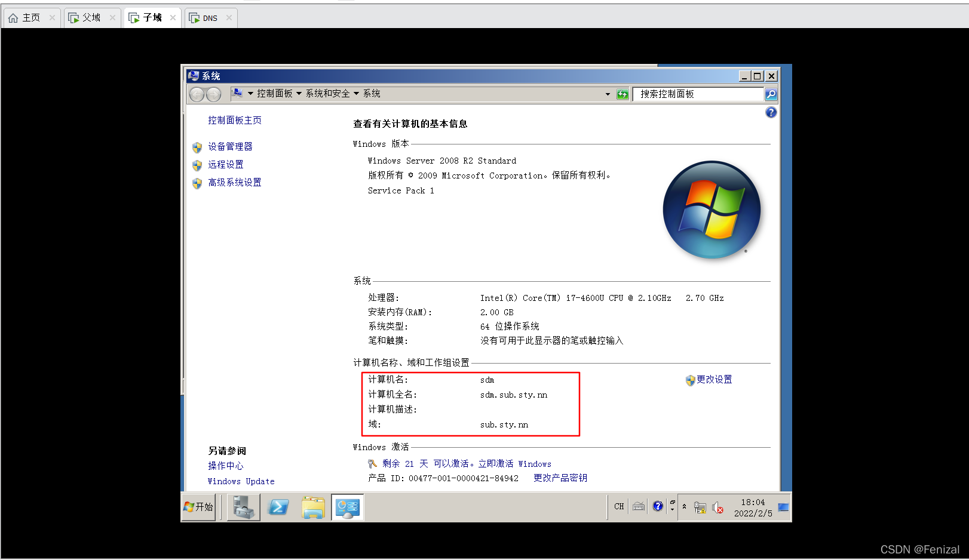Click the muted volume tray icon
The height and width of the screenshot is (560, 969).
(x=717, y=507)
